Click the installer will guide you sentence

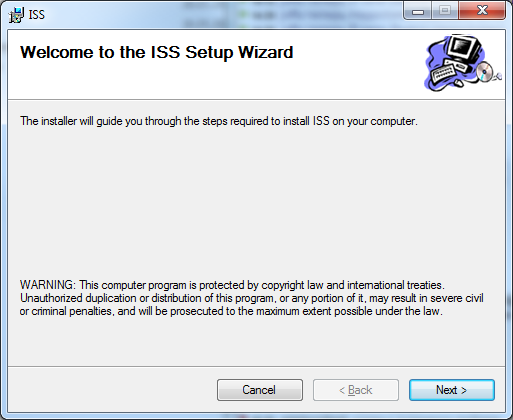point(219,121)
